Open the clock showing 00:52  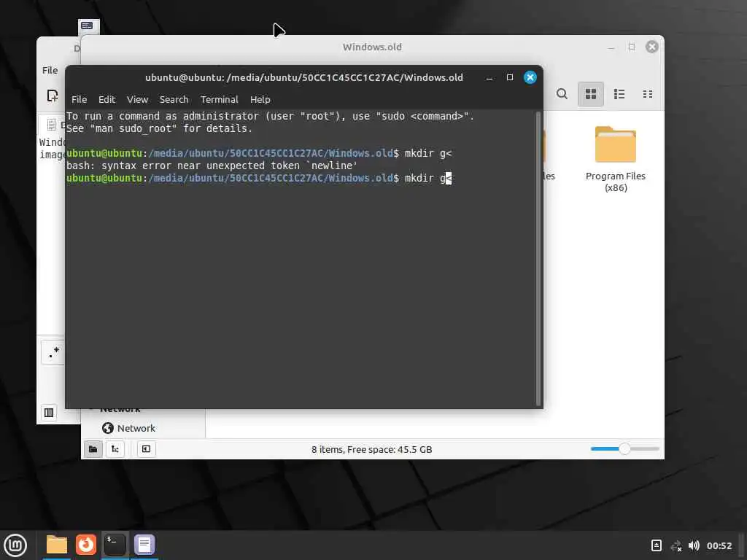point(719,545)
